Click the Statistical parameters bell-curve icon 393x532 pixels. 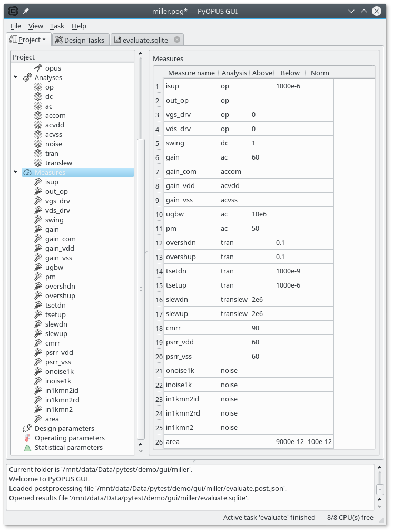[27, 447]
